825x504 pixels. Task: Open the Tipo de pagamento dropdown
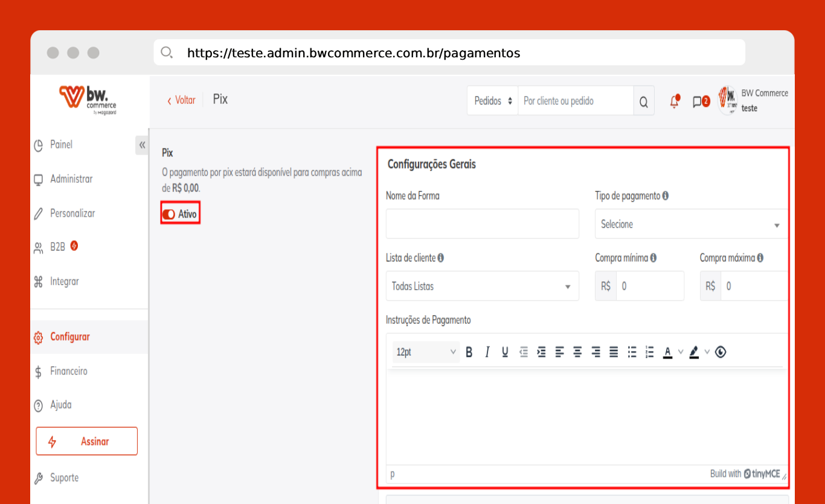pos(690,225)
